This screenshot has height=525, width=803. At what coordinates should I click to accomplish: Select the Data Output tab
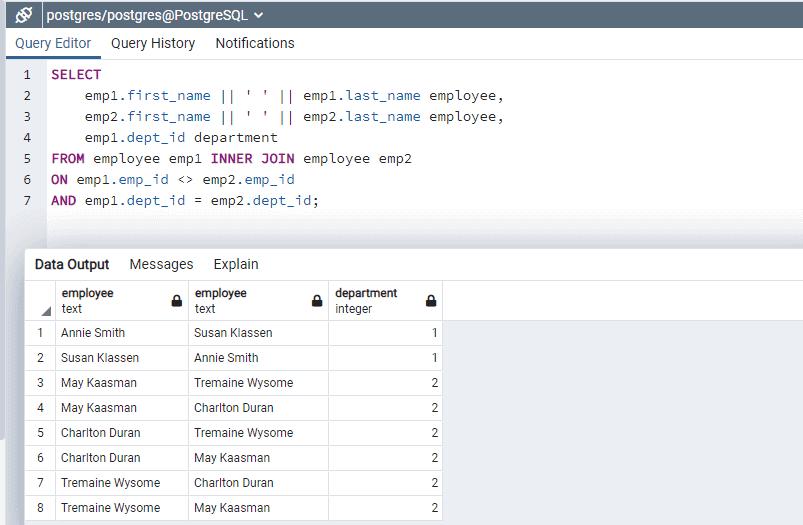[72, 264]
